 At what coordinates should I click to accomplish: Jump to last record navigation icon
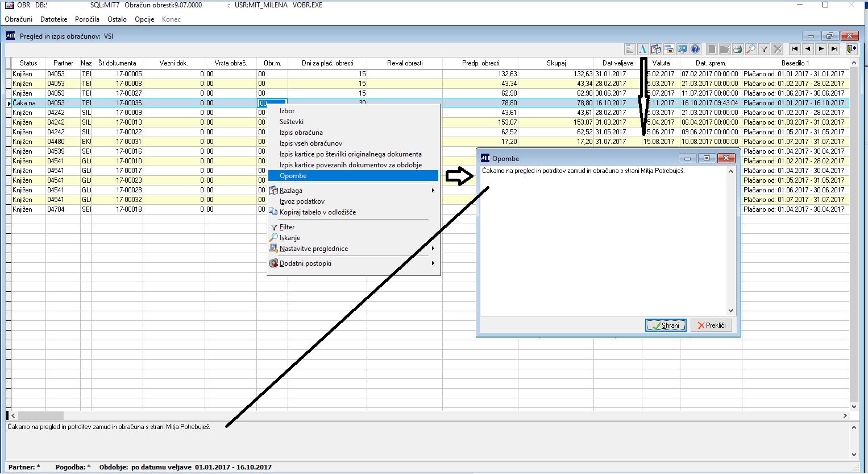coord(834,49)
